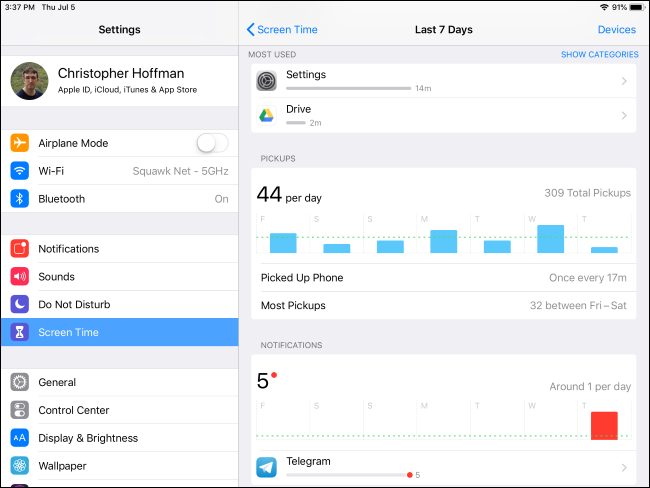Tap the Settings app usage bar
650x488 pixels.
pyautogui.click(x=348, y=89)
